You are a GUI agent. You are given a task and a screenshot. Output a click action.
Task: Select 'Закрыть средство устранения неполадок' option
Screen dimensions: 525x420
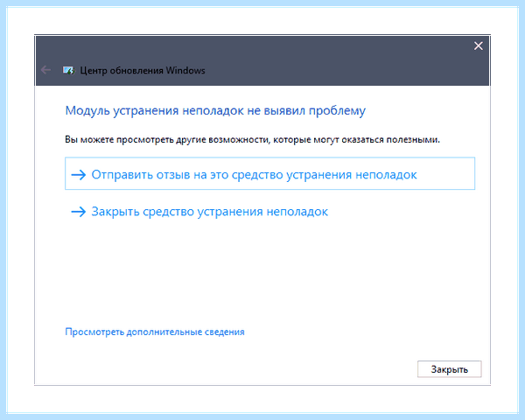coord(199,212)
